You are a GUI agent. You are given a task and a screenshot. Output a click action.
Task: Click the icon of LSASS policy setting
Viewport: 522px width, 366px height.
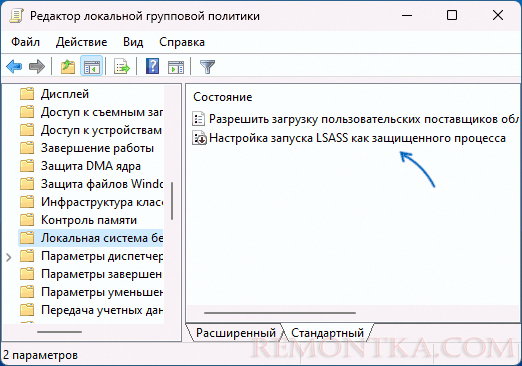point(199,138)
